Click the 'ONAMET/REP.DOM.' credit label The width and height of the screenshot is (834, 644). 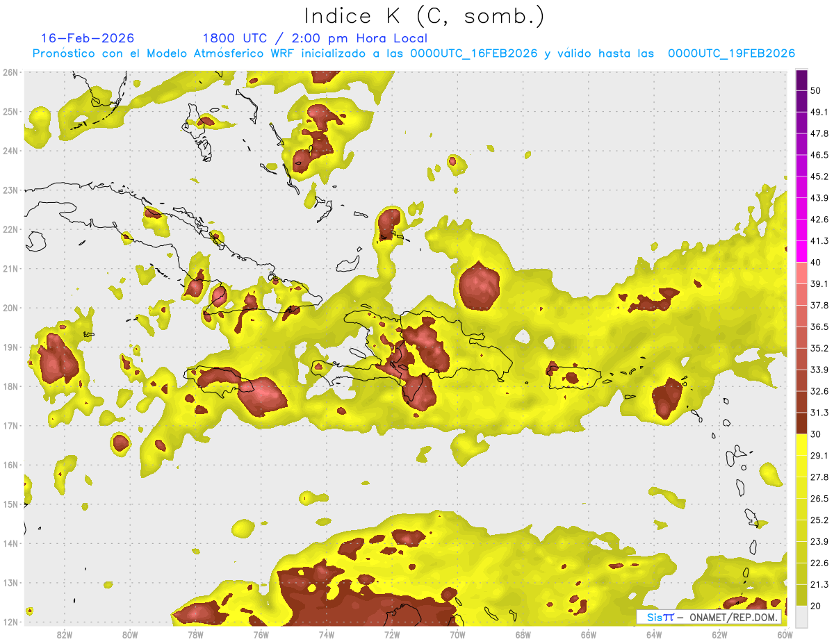pyautogui.click(x=733, y=617)
